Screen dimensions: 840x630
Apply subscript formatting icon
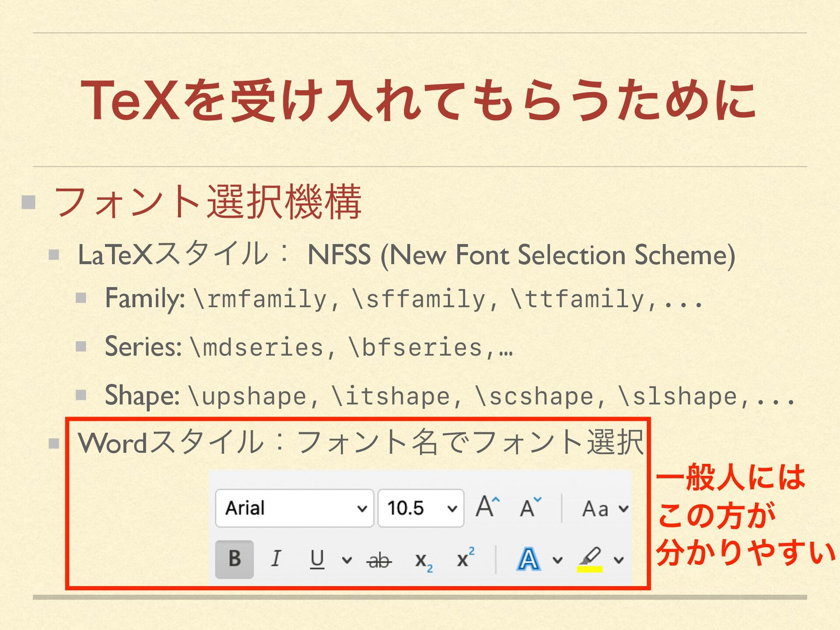click(x=423, y=560)
